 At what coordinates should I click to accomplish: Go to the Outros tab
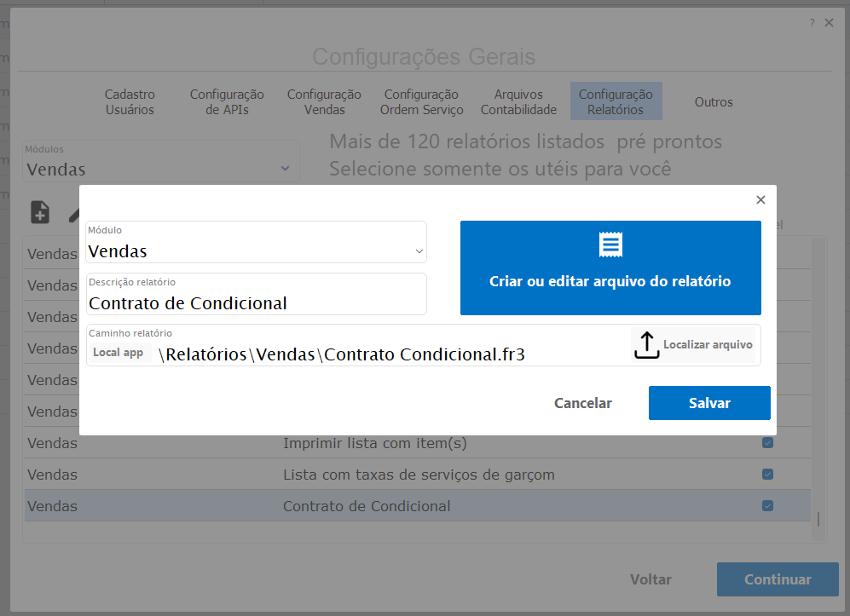(714, 102)
